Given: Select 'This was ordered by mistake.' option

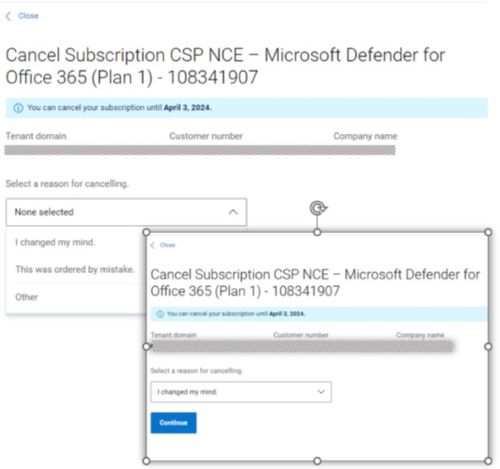Looking at the screenshot, I should tap(75, 269).
